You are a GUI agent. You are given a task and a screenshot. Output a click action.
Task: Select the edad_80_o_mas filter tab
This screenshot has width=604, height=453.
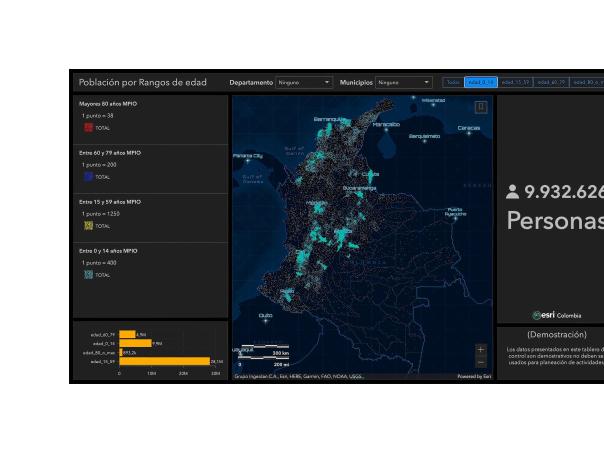(x=586, y=82)
